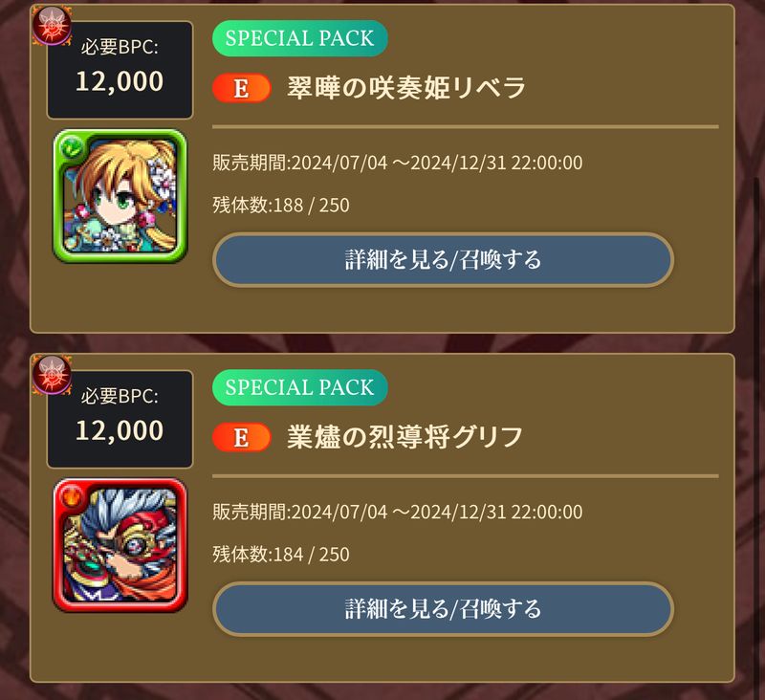This screenshot has width=765, height=700.
Task: Select the second SPECIAL PACK green label
Action: coord(300,388)
